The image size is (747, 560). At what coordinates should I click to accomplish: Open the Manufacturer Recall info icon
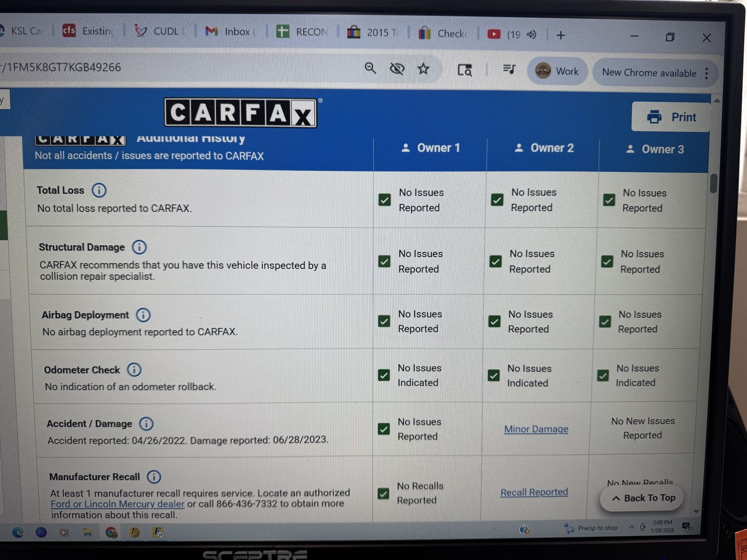154,477
